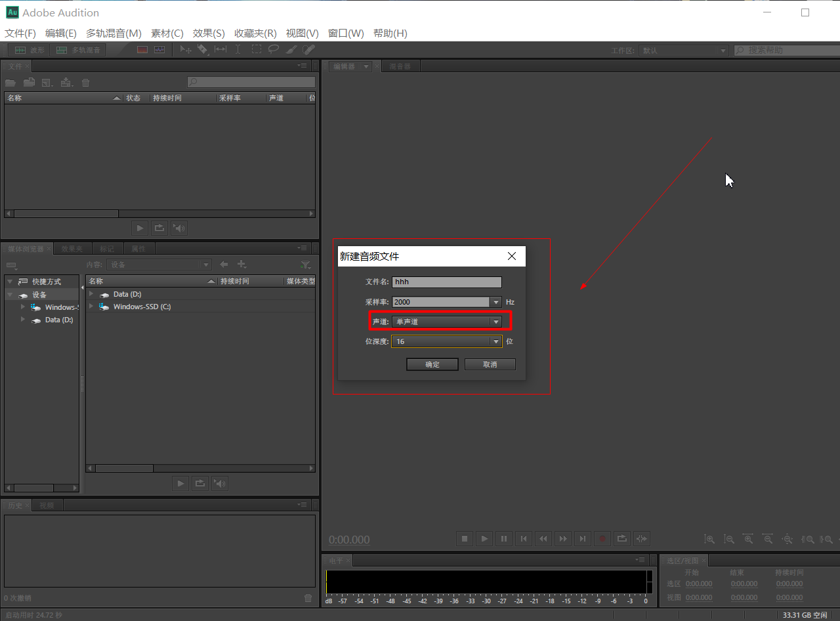840x621 pixels.
Task: Open 采样率 sample rate dropdown
Action: point(495,302)
